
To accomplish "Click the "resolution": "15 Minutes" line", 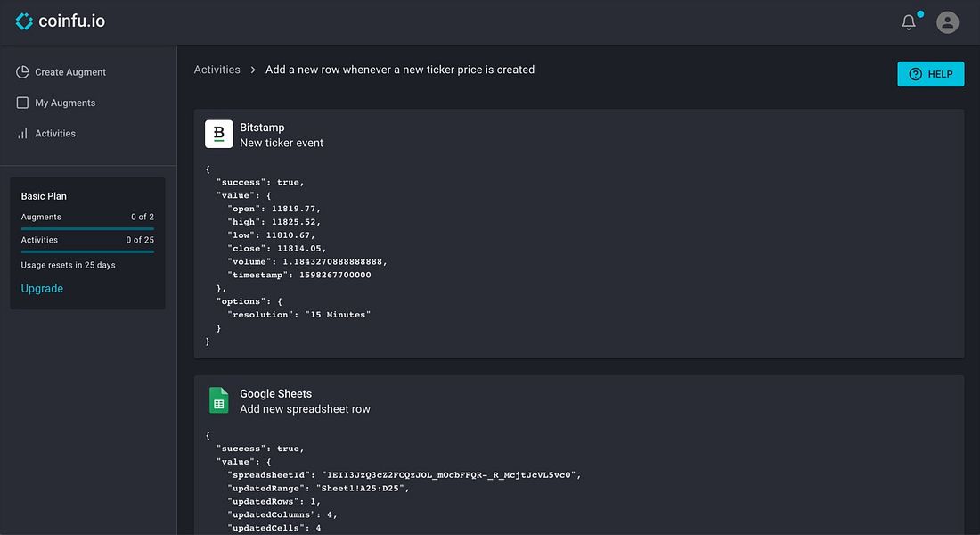I will [x=298, y=315].
